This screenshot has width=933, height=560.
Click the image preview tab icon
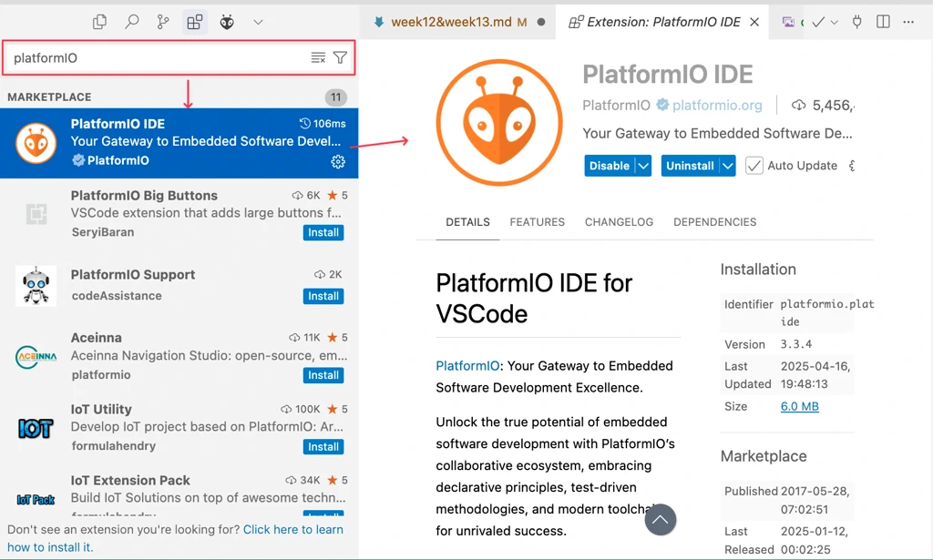(788, 22)
